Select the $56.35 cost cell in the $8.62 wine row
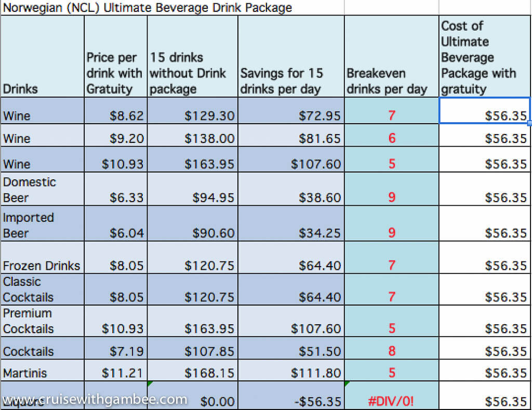This screenshot has width=532, height=410. (485, 111)
